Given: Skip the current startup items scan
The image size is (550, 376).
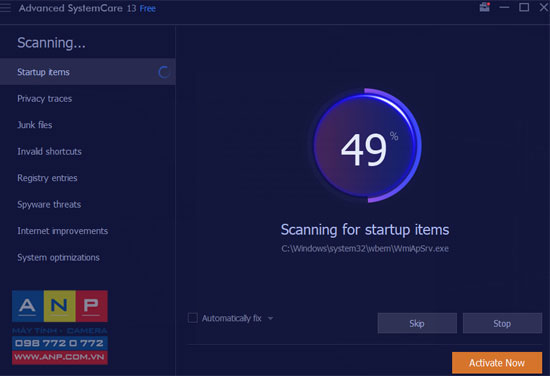Looking at the screenshot, I should (x=417, y=323).
